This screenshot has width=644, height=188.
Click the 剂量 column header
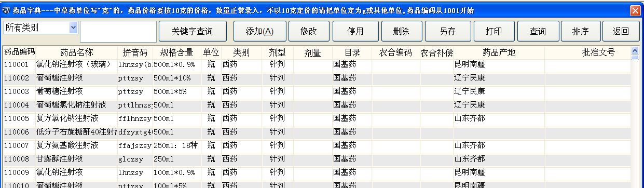[x=313, y=52]
